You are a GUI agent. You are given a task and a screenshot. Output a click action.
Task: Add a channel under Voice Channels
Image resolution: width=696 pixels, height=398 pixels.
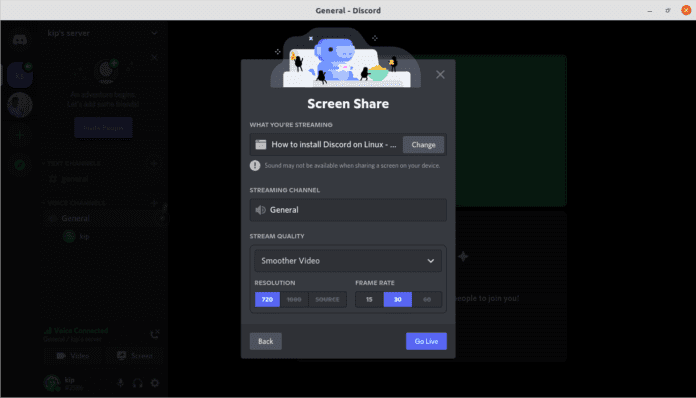click(x=154, y=203)
